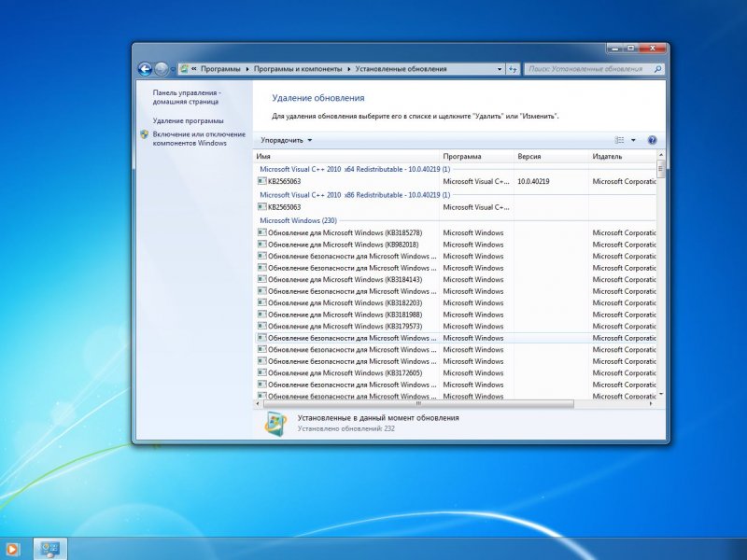747x560 pixels.
Task: Collapse the Microsoft Windows (230) group
Action: (298, 220)
